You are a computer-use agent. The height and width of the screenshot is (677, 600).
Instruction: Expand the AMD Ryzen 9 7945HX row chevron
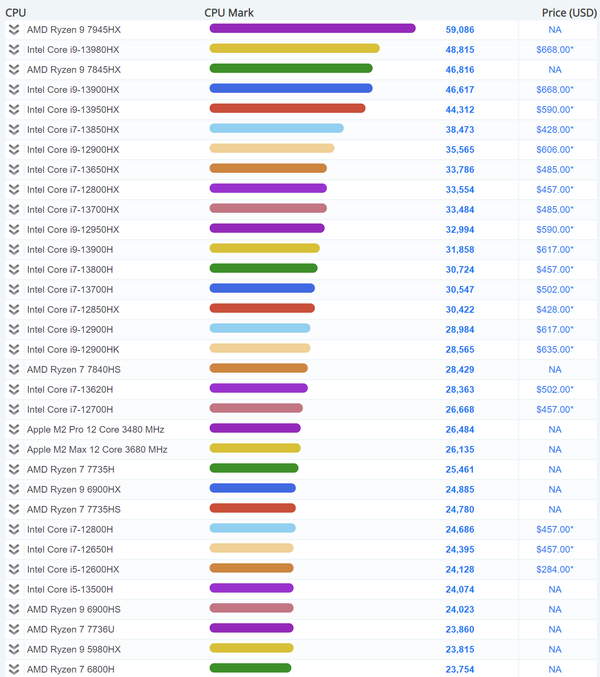[14, 30]
